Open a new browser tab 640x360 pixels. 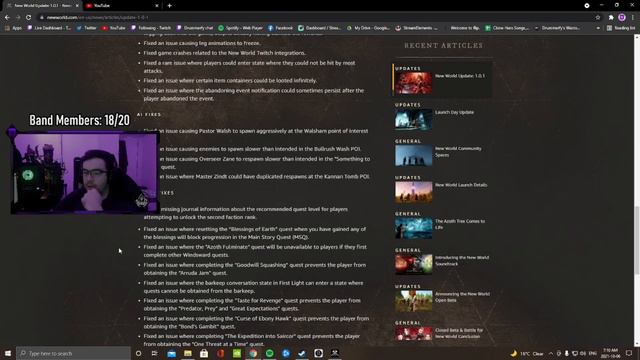pos(169,6)
